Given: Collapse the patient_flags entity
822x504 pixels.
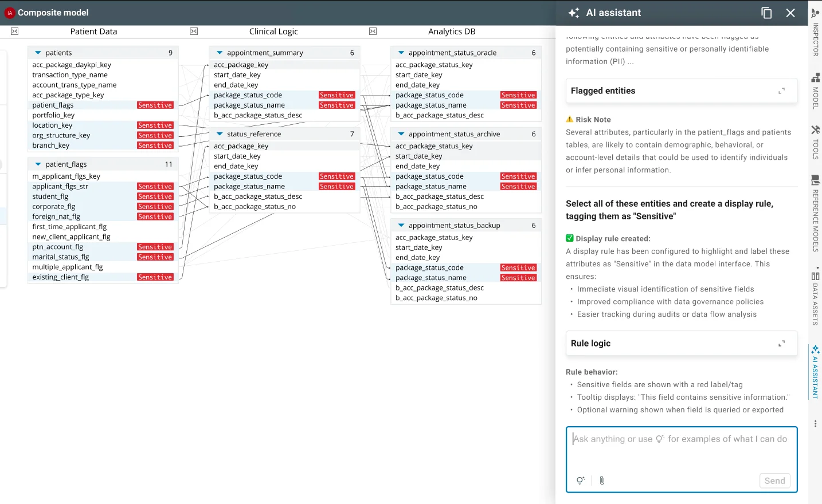Looking at the screenshot, I should tap(38, 164).
